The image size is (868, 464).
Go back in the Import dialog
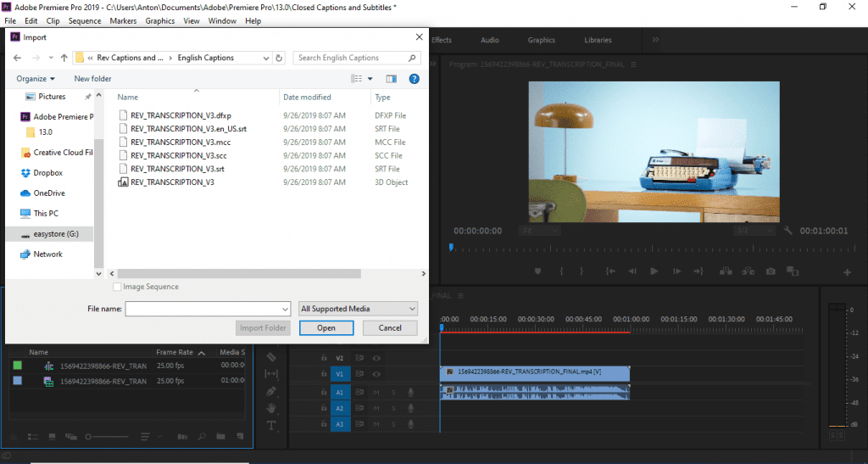17,58
